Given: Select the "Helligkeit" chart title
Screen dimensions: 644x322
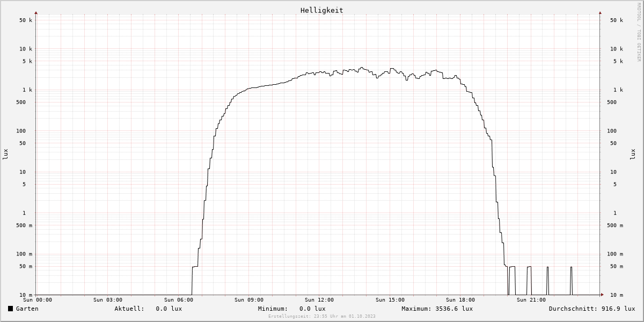Looking at the screenshot, I should (x=322, y=10).
